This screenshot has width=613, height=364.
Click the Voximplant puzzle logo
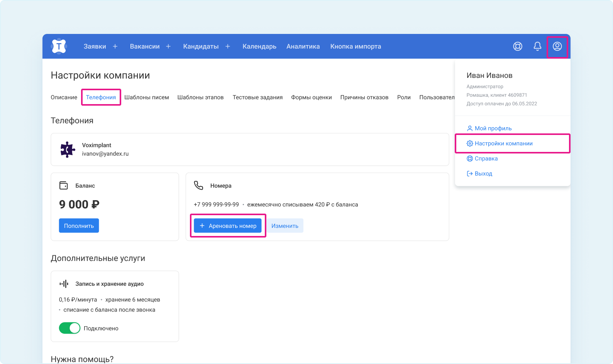68,150
